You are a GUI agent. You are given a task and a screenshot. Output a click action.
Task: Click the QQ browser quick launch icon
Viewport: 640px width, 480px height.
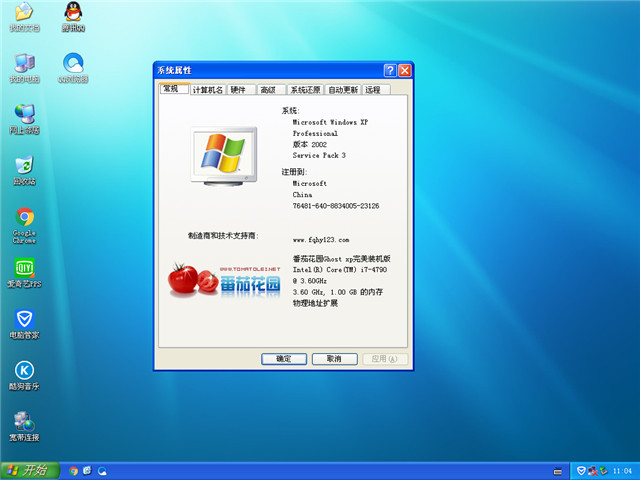(102, 471)
